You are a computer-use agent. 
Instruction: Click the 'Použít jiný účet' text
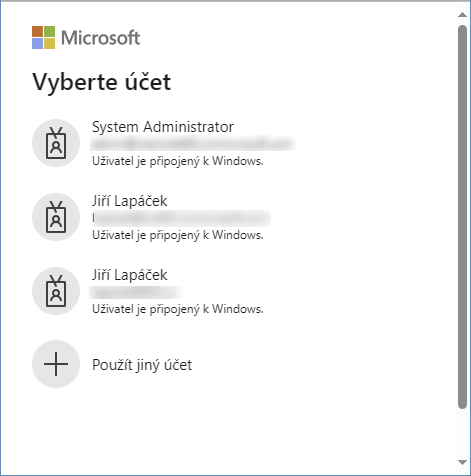point(142,365)
